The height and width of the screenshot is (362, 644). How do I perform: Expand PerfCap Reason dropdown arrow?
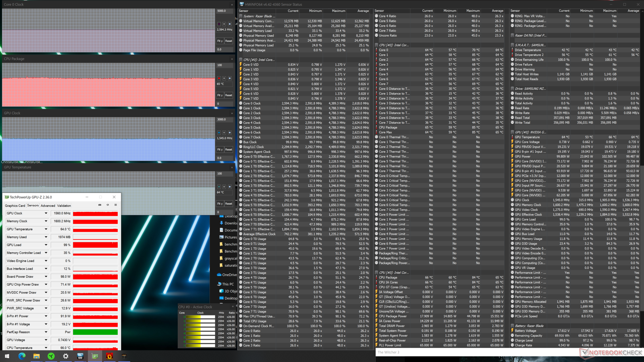[46, 332]
